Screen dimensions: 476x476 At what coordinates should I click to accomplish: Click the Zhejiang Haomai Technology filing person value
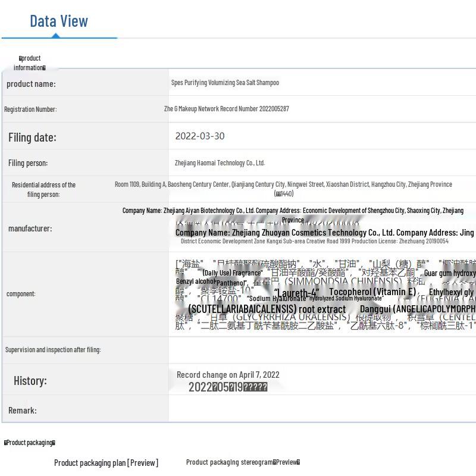(220, 162)
